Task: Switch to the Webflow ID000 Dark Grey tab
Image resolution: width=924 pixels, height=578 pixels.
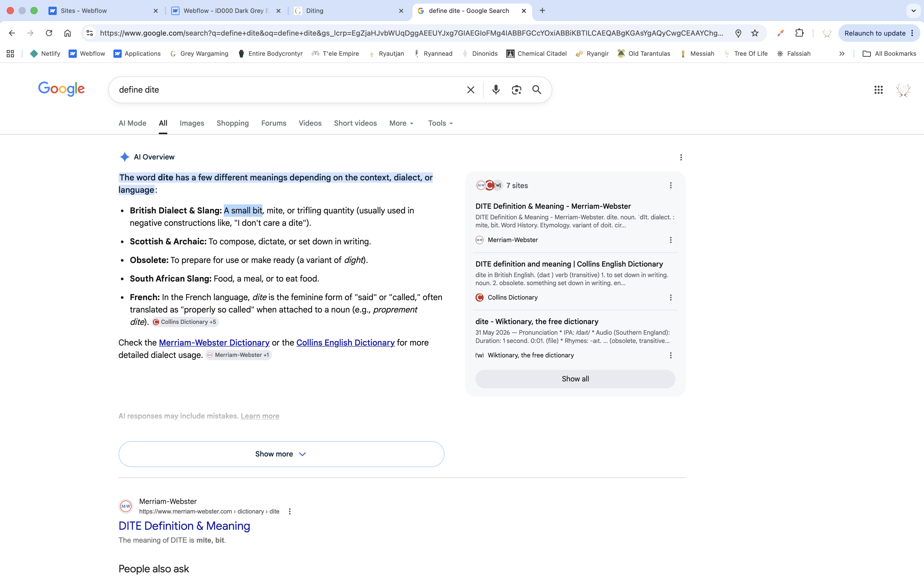Action: pos(226,11)
